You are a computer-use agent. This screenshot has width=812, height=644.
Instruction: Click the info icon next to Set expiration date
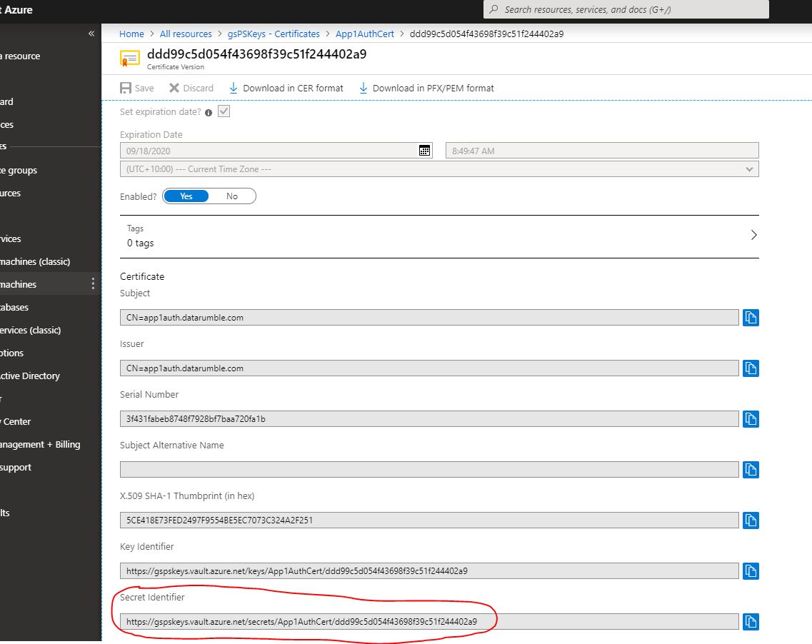[x=209, y=112]
